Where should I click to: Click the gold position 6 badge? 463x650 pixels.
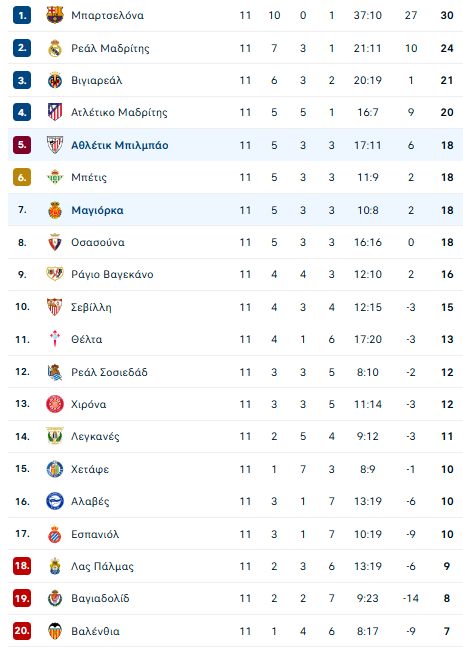(x=22, y=177)
